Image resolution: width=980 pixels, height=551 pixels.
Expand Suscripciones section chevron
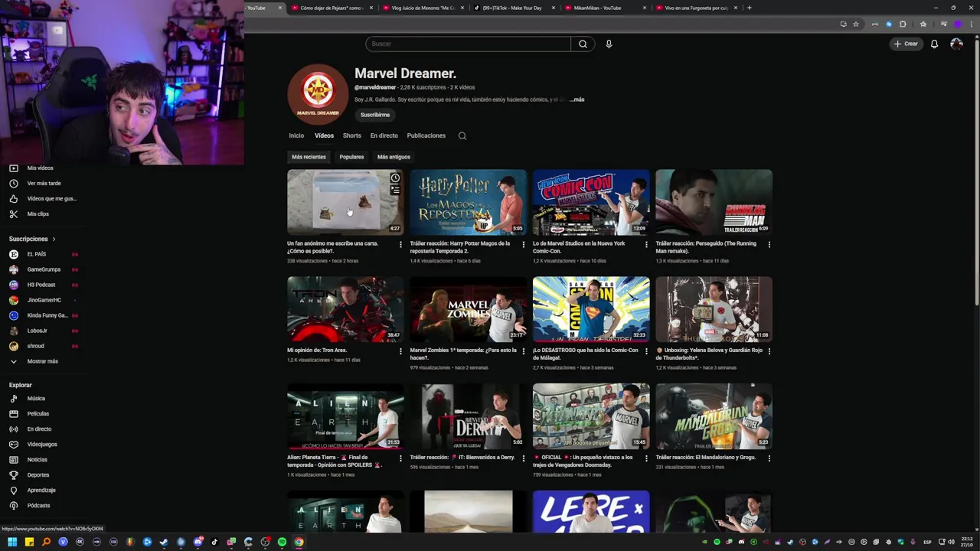[x=54, y=239]
